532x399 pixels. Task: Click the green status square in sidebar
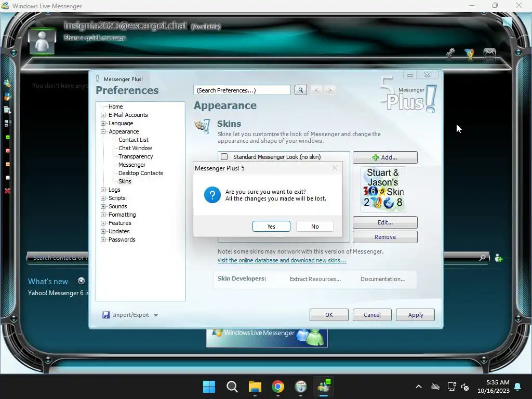coord(7,137)
